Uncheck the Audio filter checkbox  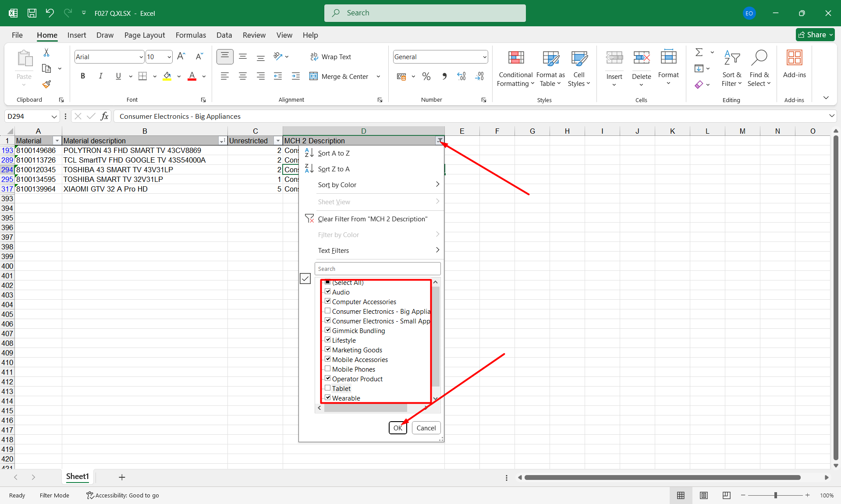click(327, 292)
